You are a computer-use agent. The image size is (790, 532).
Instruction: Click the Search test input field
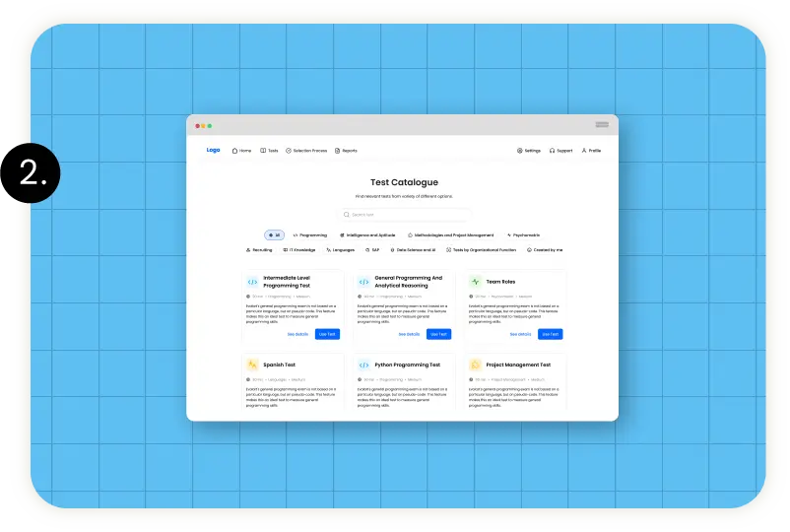(404, 214)
